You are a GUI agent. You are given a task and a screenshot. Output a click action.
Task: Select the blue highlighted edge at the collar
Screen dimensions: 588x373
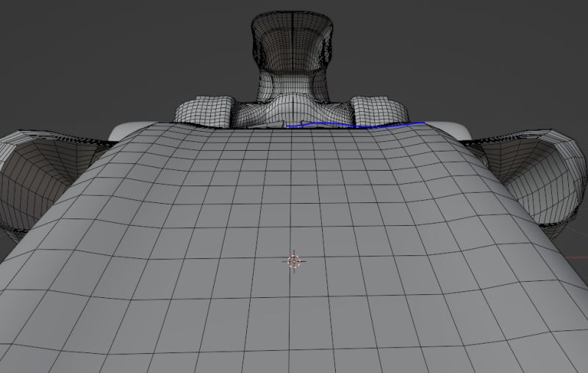pyautogui.click(x=356, y=124)
